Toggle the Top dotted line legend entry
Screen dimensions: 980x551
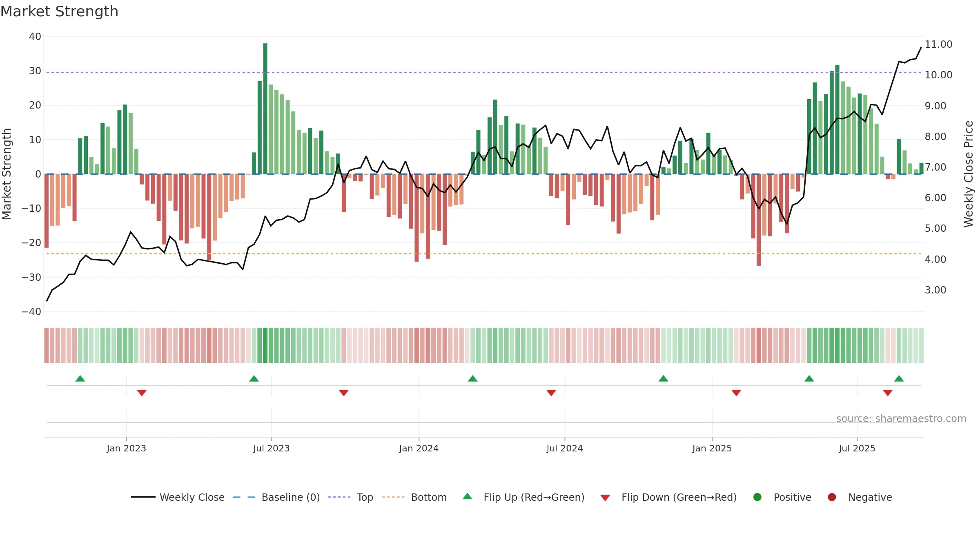[351, 497]
